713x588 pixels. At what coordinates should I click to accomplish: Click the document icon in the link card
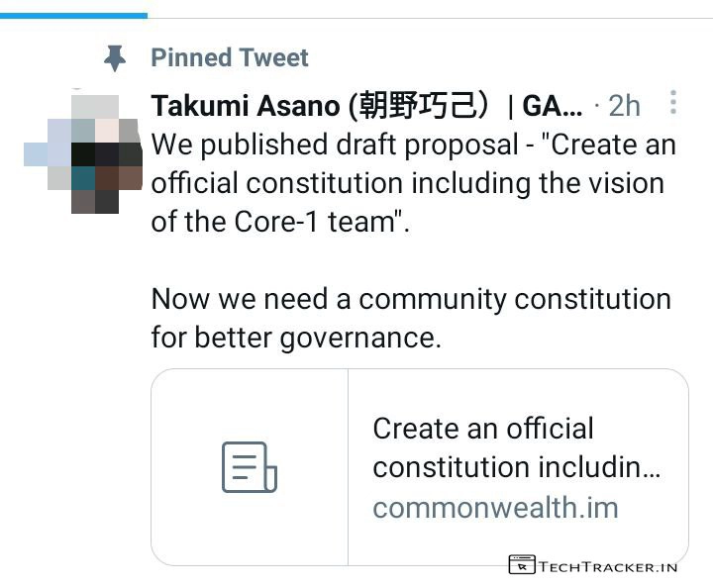tap(249, 467)
